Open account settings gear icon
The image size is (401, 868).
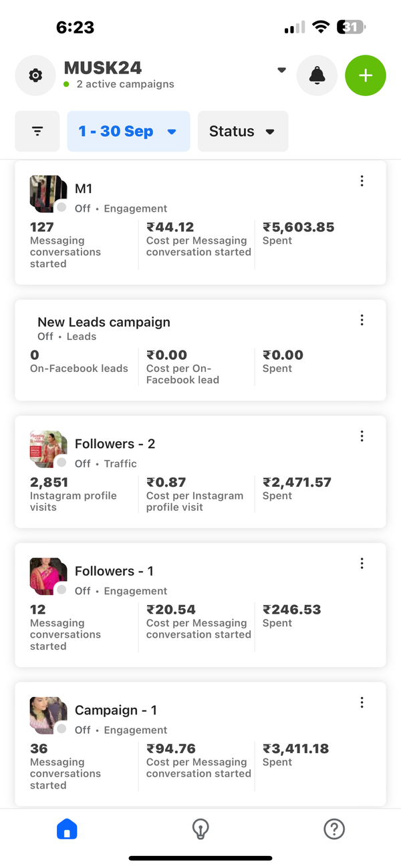pos(35,75)
